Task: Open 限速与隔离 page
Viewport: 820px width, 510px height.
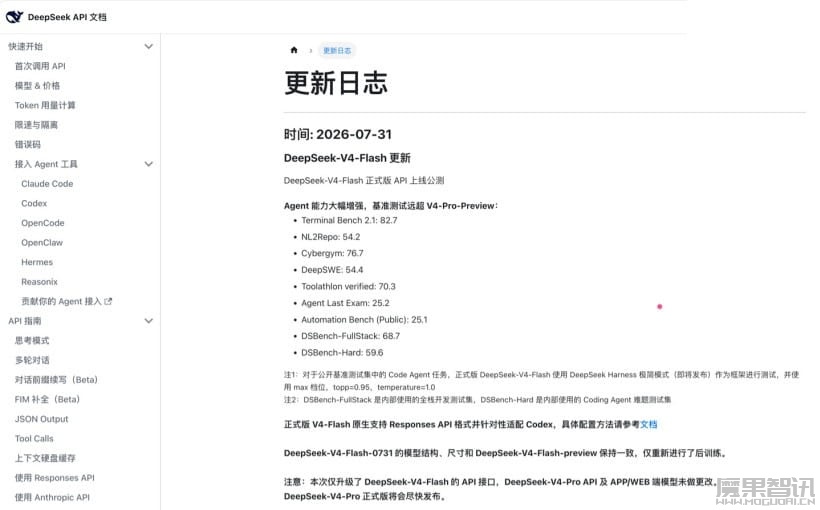Action: pyautogui.click(x=36, y=124)
